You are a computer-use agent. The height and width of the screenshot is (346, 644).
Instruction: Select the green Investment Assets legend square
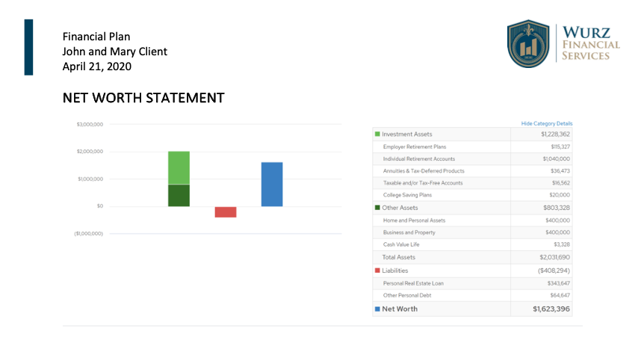[x=377, y=135]
